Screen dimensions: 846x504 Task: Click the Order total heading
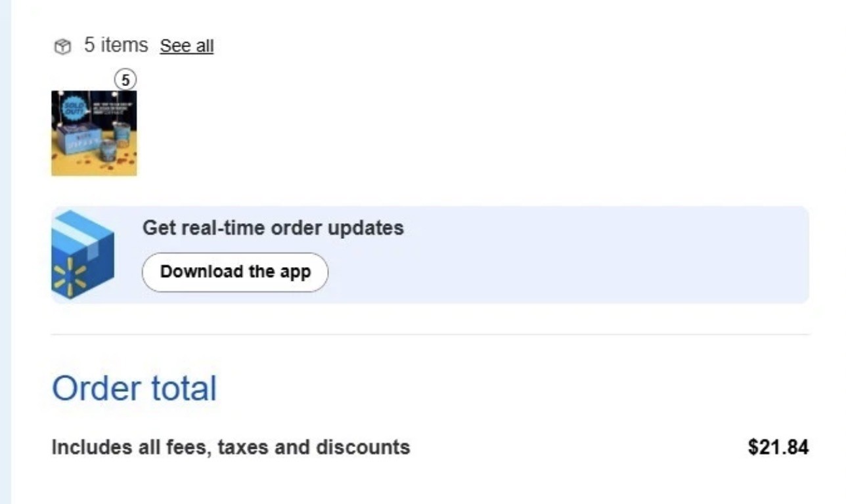(x=134, y=388)
